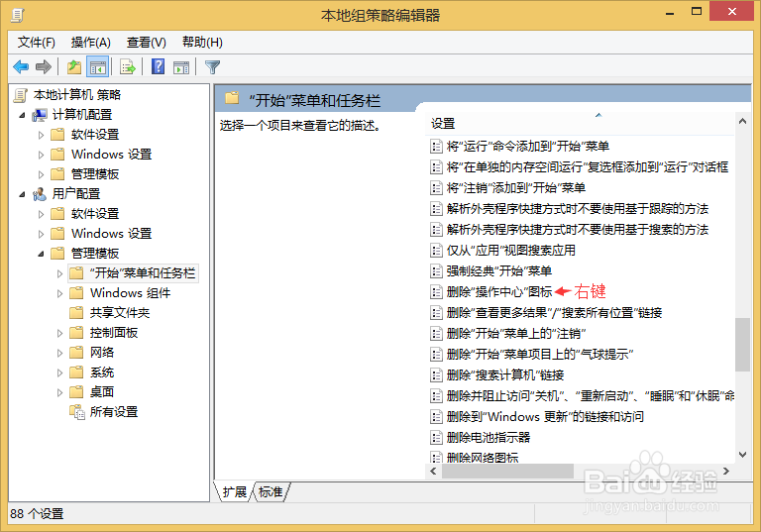The height and width of the screenshot is (532, 761).
Task: Expand 管理模板 under 计算机配置
Action: [x=41, y=174]
